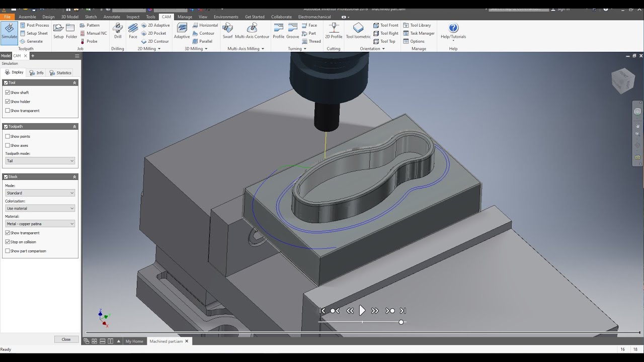Select the Manual NC command
This screenshot has height=362, width=644.
(x=93, y=33)
